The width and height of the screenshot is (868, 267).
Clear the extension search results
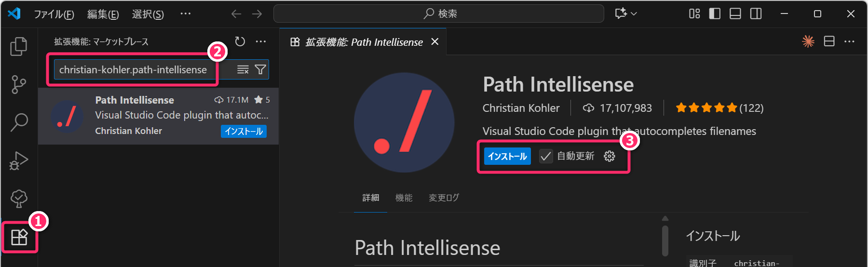point(243,70)
